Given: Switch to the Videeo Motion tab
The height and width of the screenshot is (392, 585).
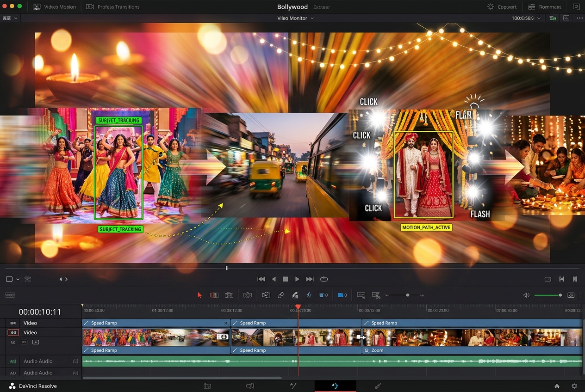Looking at the screenshot, I should point(55,6).
